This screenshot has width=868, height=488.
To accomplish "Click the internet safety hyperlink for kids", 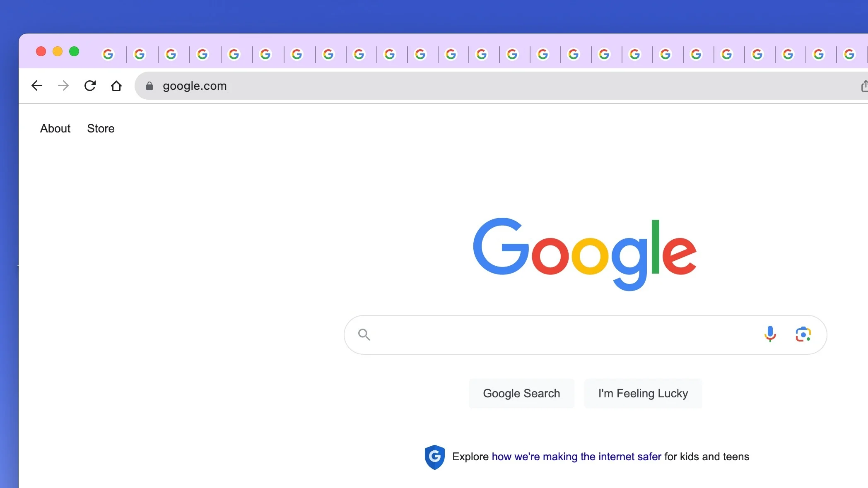I will click(x=576, y=457).
